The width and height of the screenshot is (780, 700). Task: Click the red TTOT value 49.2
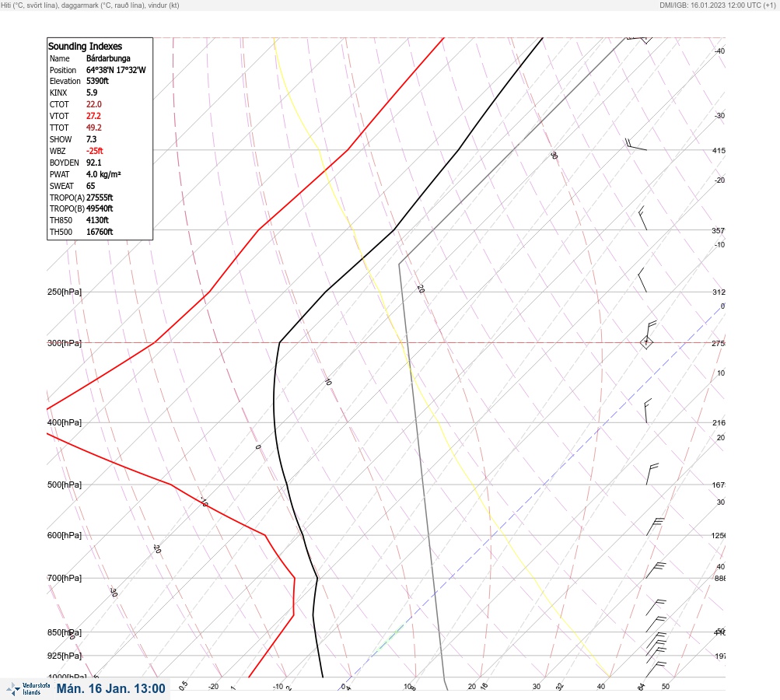coord(93,128)
